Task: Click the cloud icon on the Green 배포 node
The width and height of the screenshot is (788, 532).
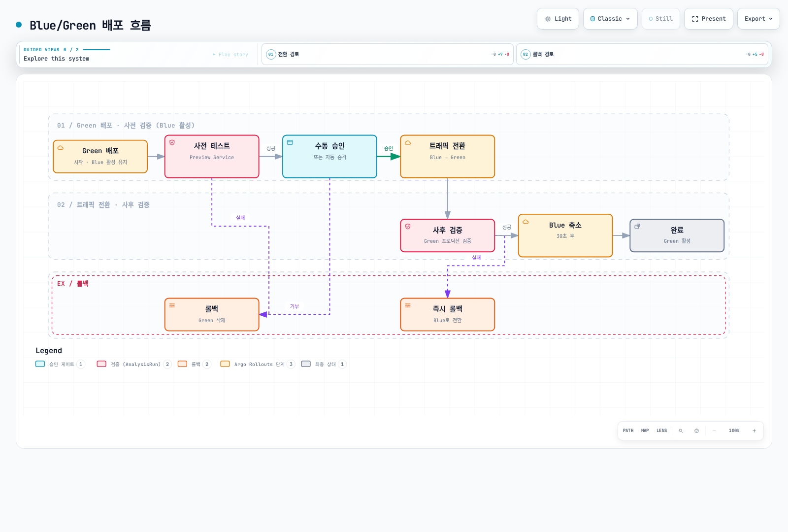Action: click(61, 147)
